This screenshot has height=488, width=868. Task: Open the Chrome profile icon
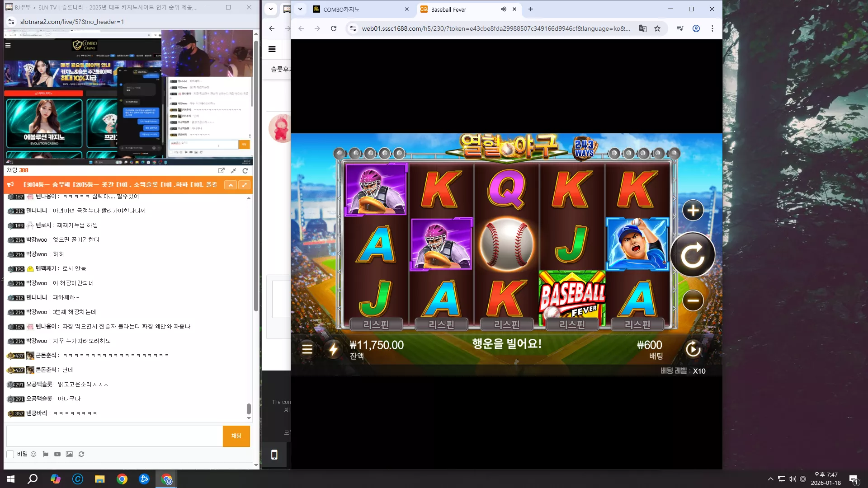tap(696, 28)
